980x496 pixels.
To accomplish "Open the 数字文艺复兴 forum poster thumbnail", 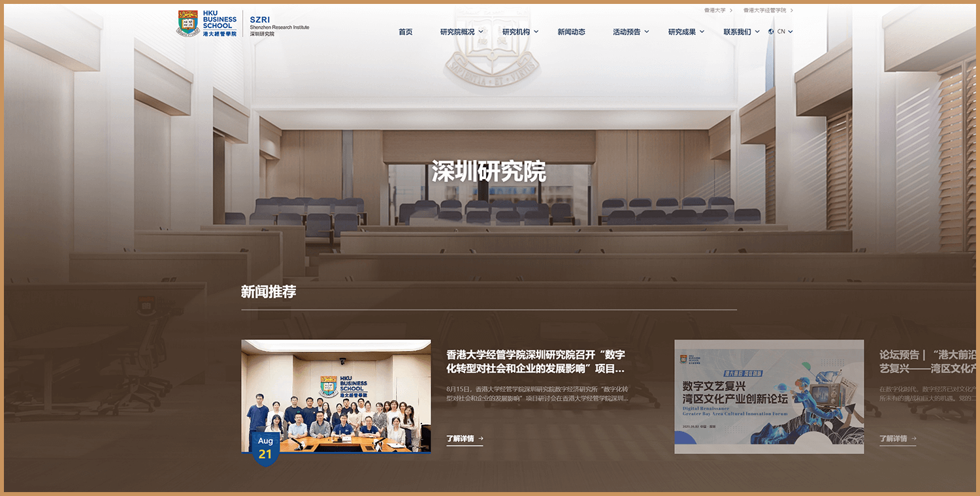I will click(769, 396).
